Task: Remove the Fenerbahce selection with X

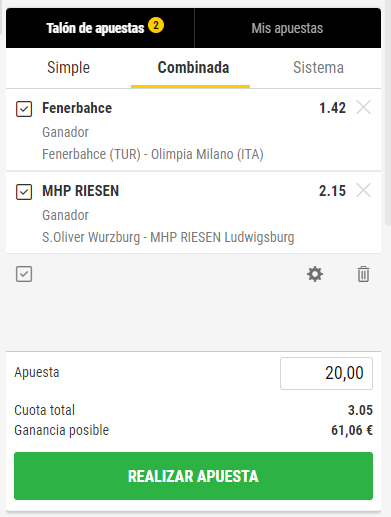Action: [363, 108]
